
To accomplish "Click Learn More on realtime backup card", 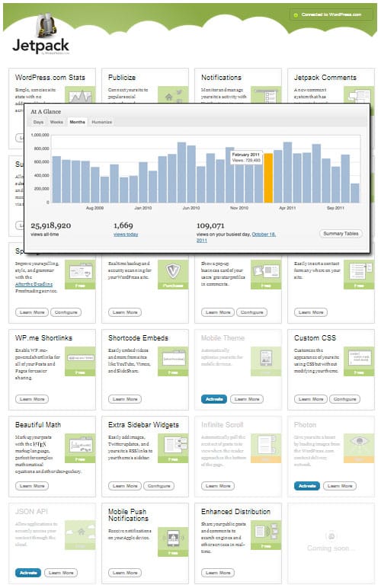I will (x=125, y=312).
